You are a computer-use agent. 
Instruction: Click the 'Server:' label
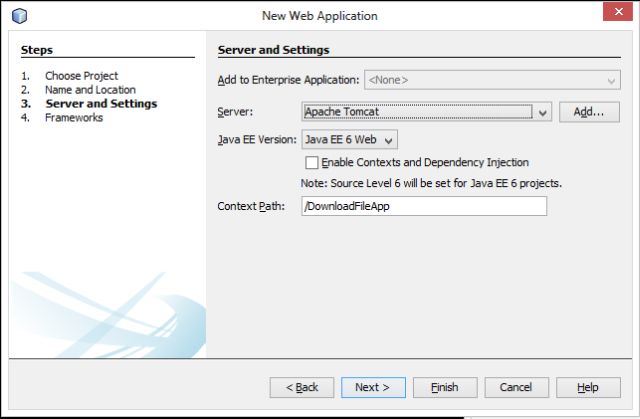click(x=235, y=112)
